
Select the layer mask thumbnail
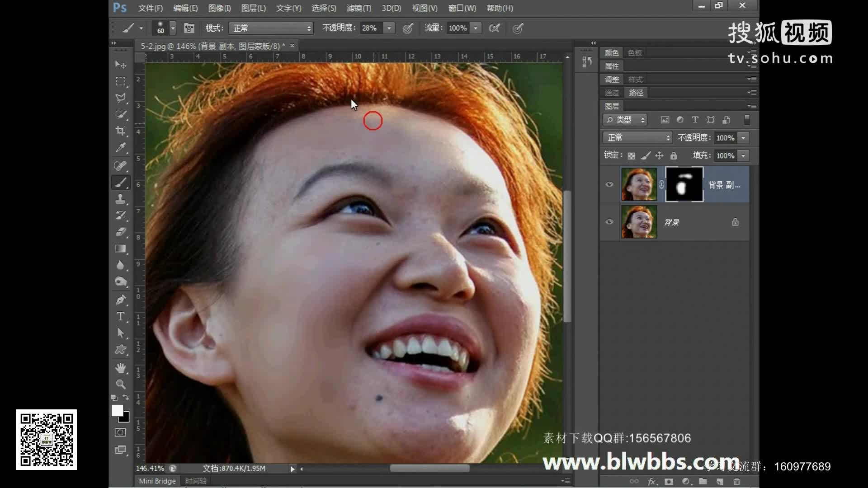tap(684, 184)
